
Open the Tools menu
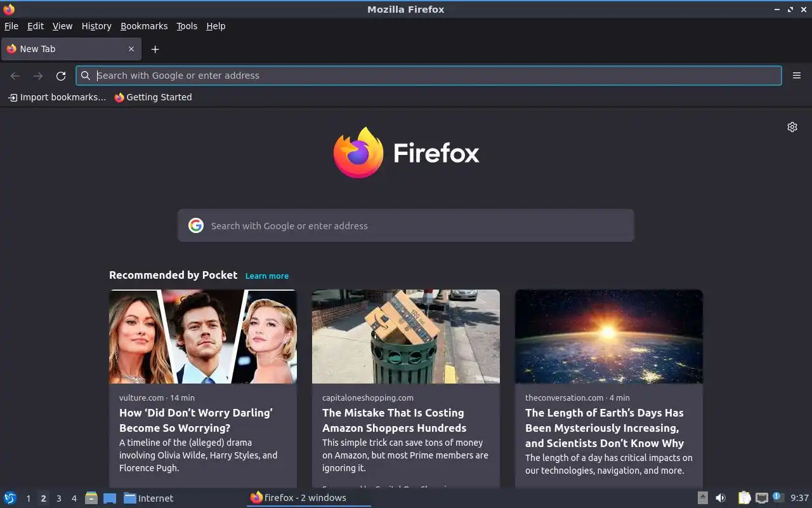(x=187, y=26)
